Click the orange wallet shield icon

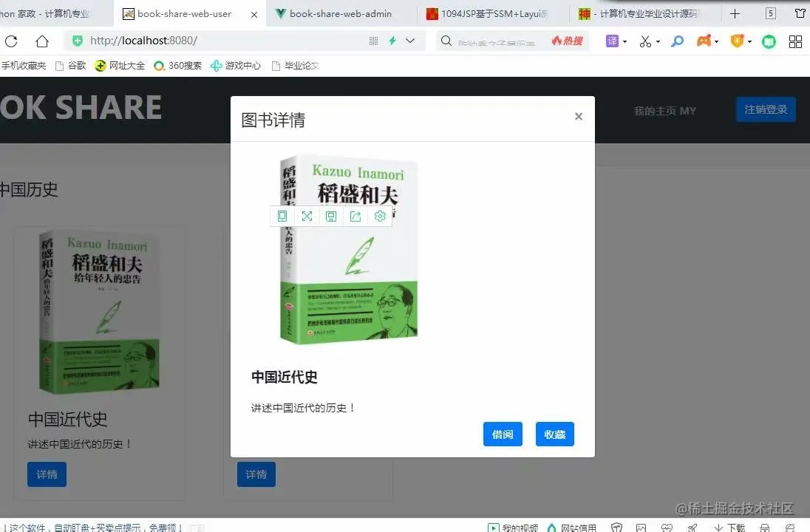(737, 41)
